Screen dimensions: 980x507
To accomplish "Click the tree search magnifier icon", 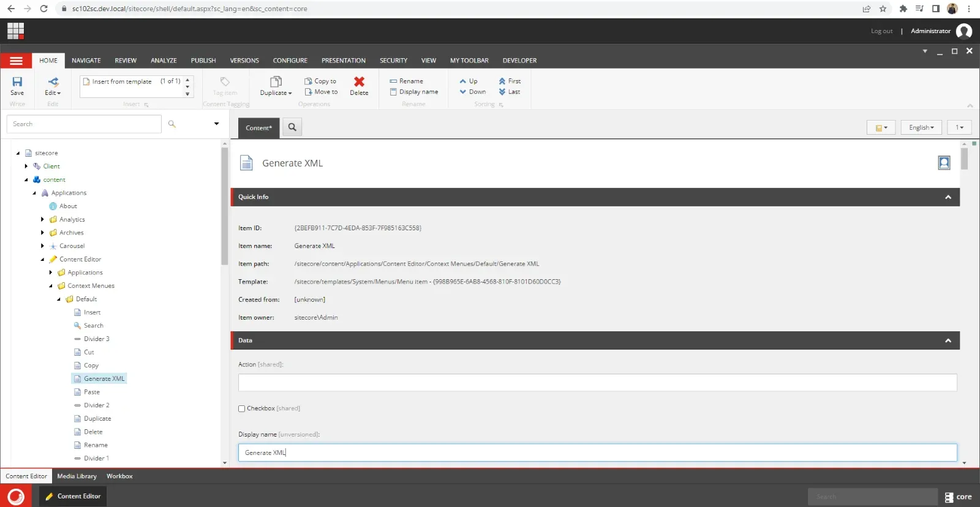I will click(172, 124).
